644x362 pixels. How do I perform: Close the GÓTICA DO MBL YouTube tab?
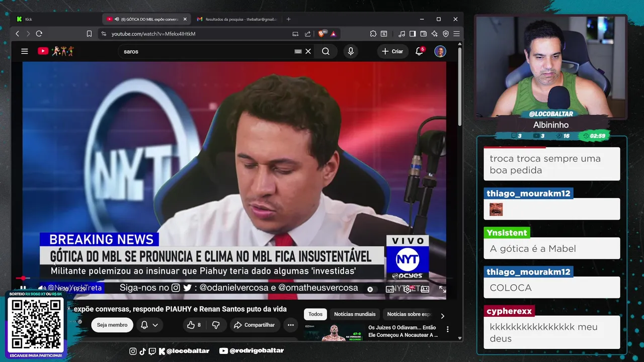(x=185, y=19)
